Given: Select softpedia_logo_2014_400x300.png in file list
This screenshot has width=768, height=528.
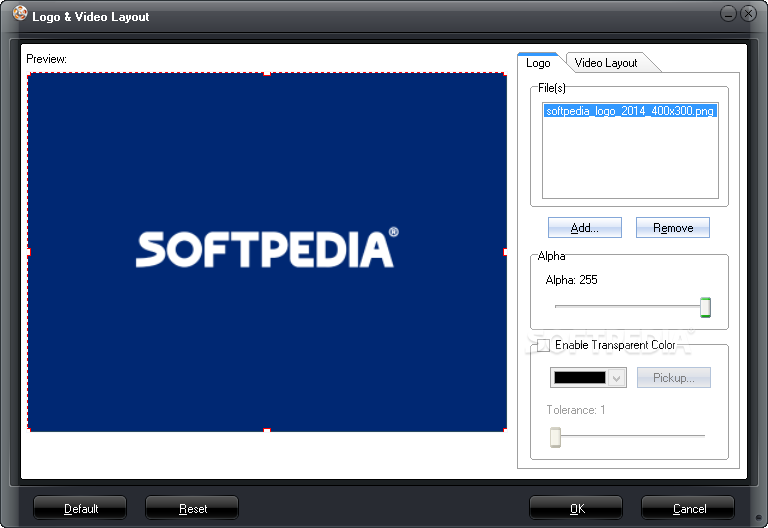Looking at the screenshot, I should tap(630, 111).
